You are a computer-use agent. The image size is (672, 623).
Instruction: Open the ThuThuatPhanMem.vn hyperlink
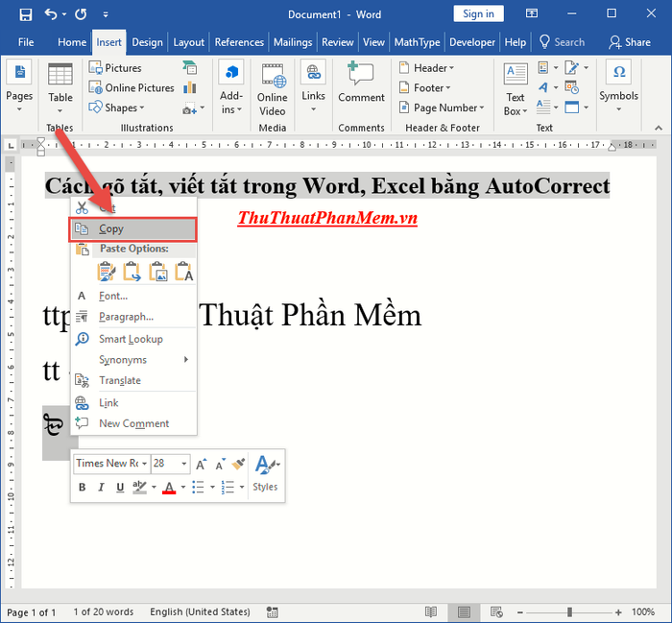coord(327,218)
